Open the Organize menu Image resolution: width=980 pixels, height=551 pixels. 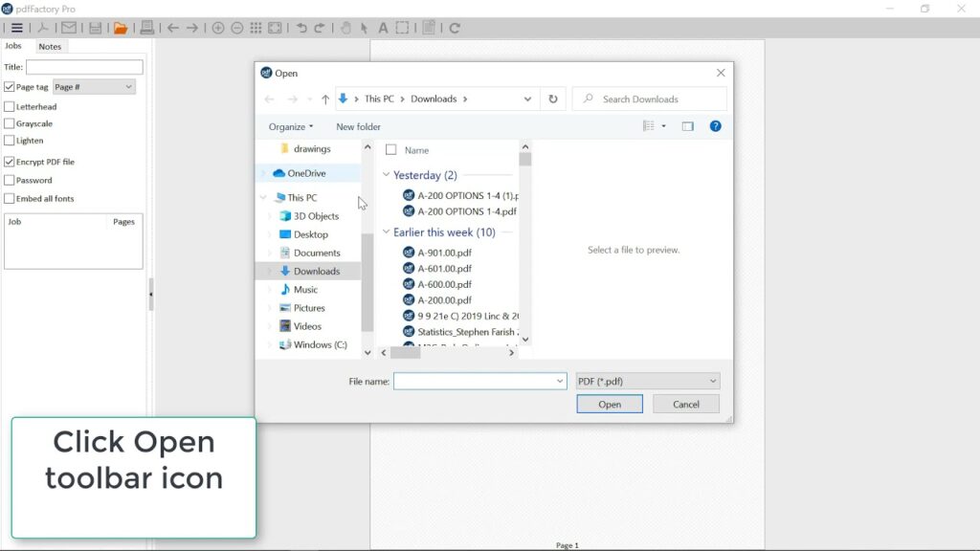[290, 125]
